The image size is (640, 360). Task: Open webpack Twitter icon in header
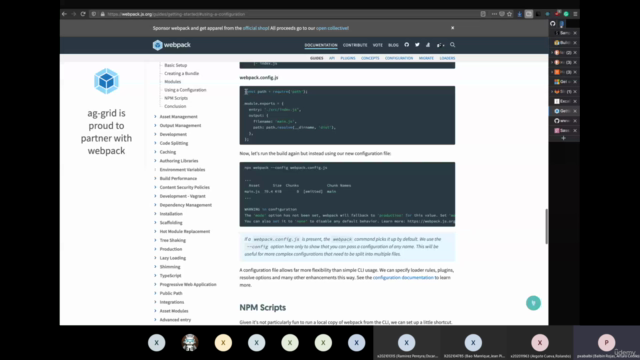pos(417,45)
